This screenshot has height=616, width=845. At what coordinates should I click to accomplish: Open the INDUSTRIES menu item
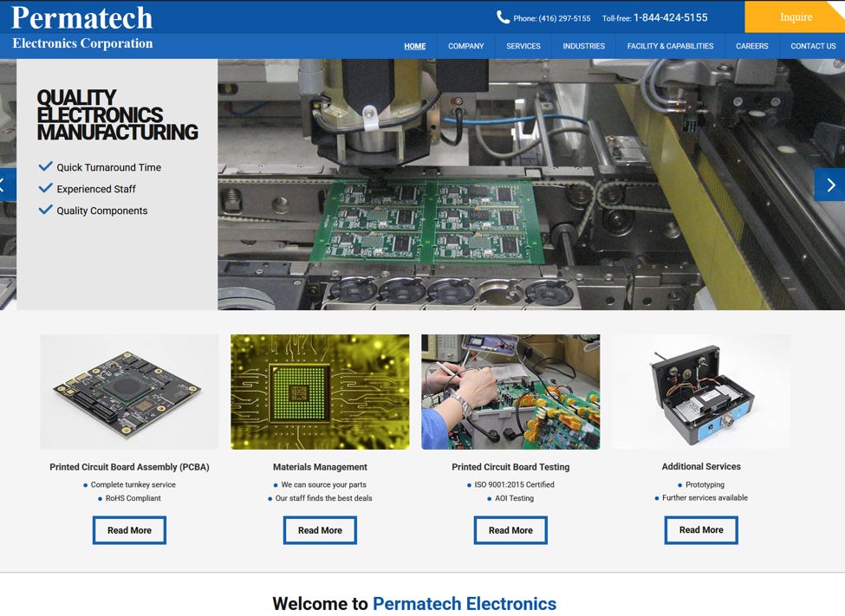(x=583, y=46)
